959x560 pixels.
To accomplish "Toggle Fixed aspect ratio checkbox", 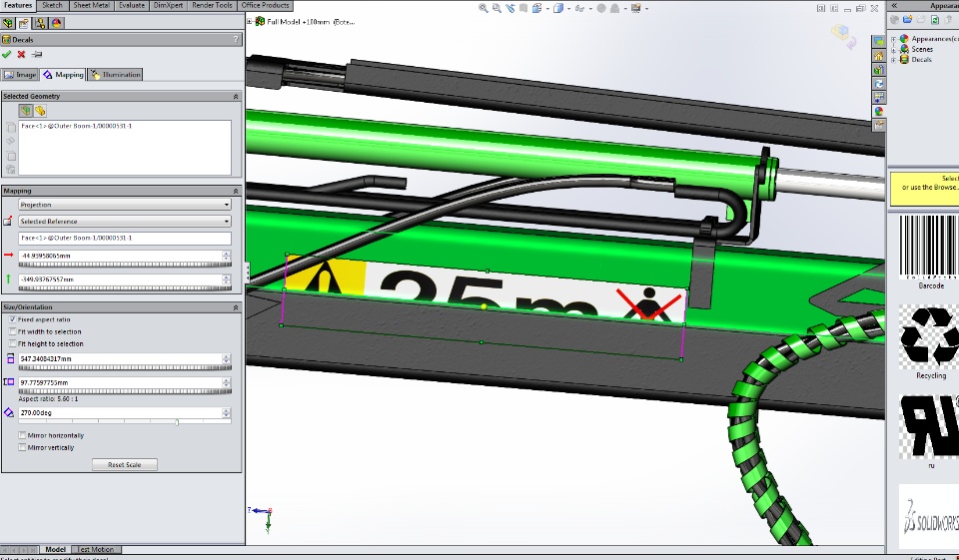I will pyautogui.click(x=12, y=319).
